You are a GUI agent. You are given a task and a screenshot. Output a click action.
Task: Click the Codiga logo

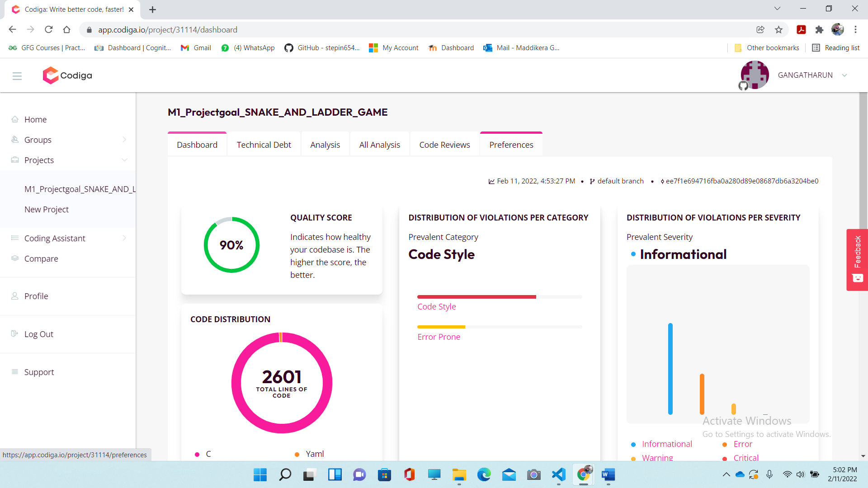(67, 75)
